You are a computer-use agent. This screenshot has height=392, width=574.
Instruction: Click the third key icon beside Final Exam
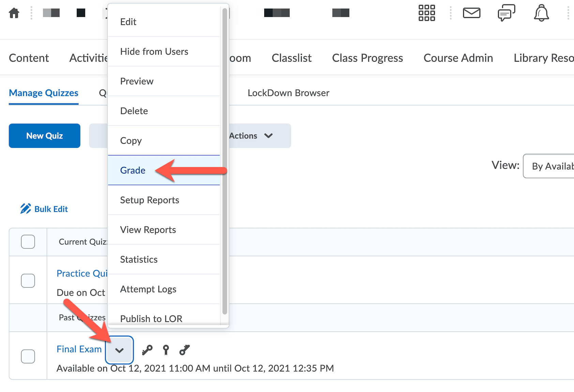click(x=184, y=350)
